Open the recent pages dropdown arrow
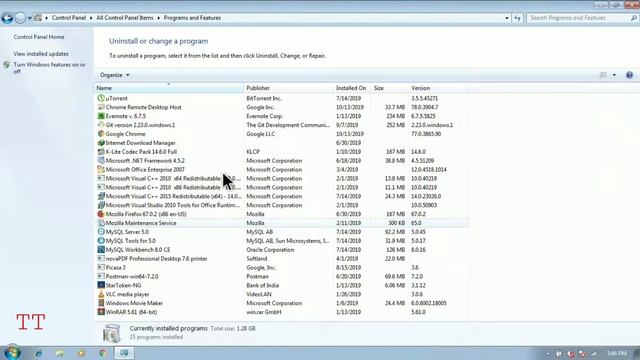The width and height of the screenshot is (640, 360). (x=30, y=18)
